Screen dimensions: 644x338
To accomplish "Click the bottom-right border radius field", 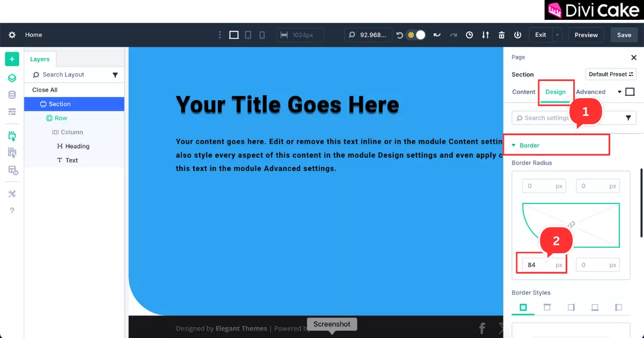I will click(598, 264).
